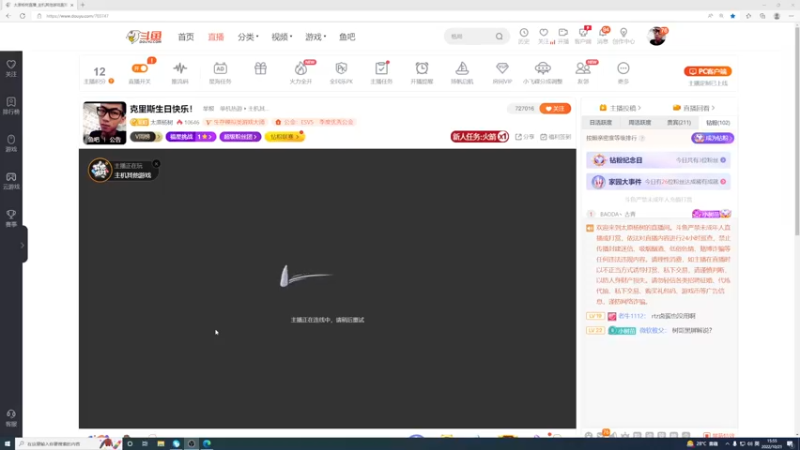Open 排行榜 in the left sidebar
800x450 pixels.
click(x=11, y=106)
